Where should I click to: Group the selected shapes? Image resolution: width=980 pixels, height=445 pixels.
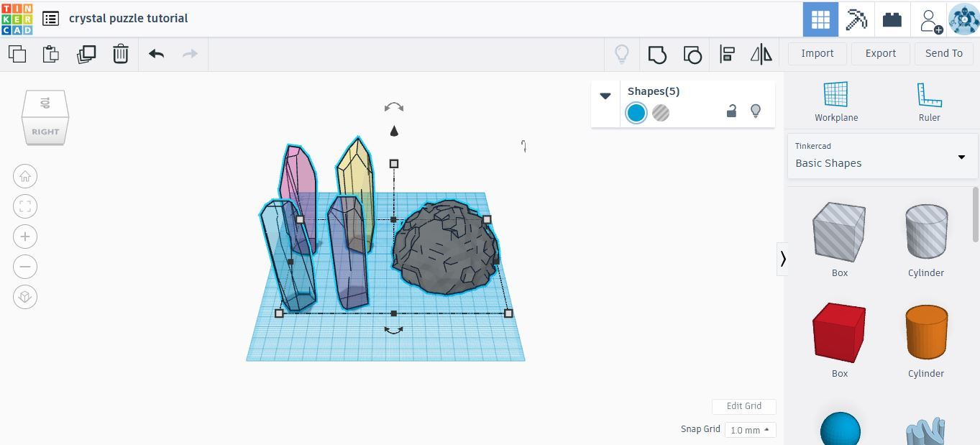pyautogui.click(x=657, y=54)
